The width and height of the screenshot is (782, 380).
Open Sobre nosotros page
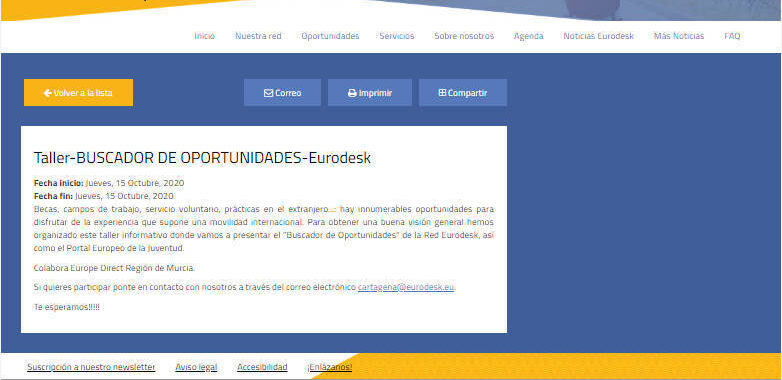(x=464, y=36)
